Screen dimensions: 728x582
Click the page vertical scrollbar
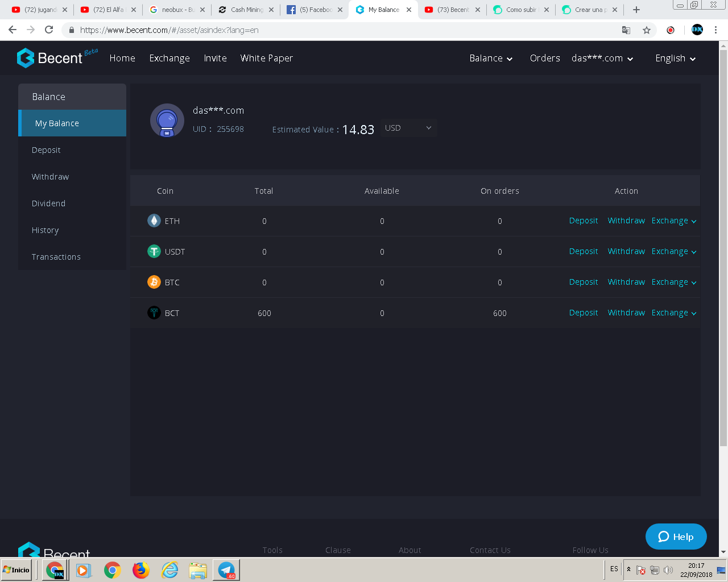(723, 248)
